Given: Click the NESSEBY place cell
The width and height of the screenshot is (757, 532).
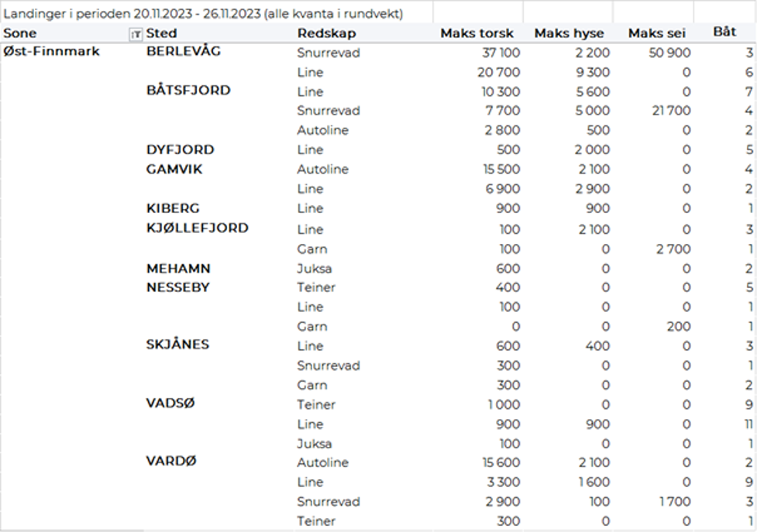Looking at the screenshot, I should click(177, 287).
